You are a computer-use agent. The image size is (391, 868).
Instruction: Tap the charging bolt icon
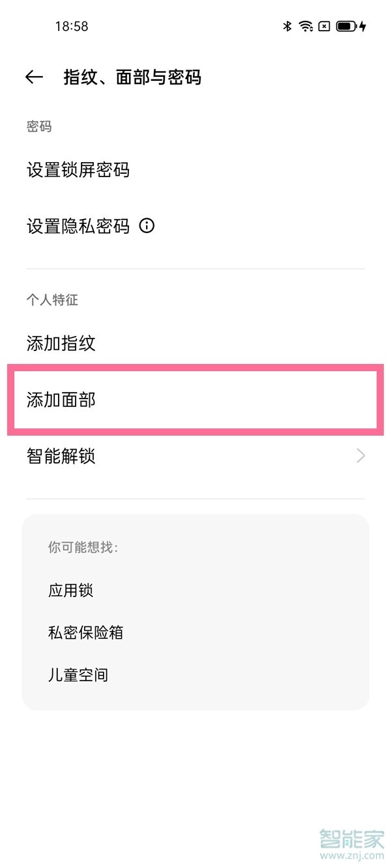click(x=363, y=27)
